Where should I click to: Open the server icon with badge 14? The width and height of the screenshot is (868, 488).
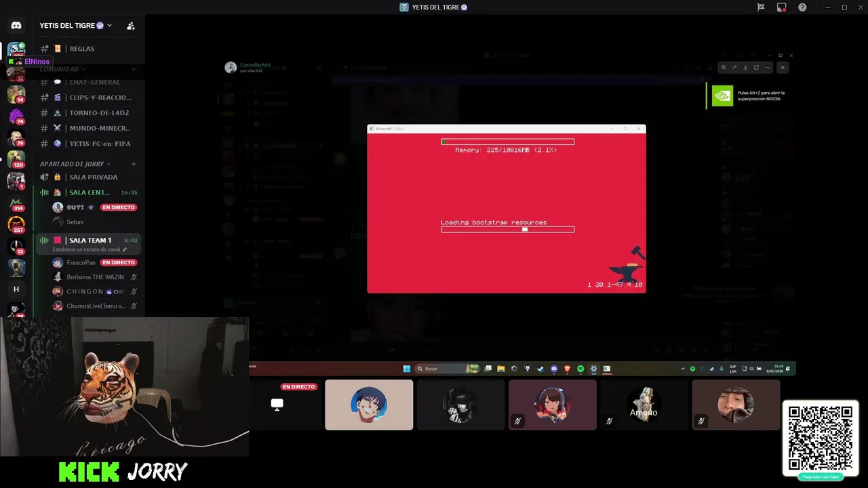16,94
